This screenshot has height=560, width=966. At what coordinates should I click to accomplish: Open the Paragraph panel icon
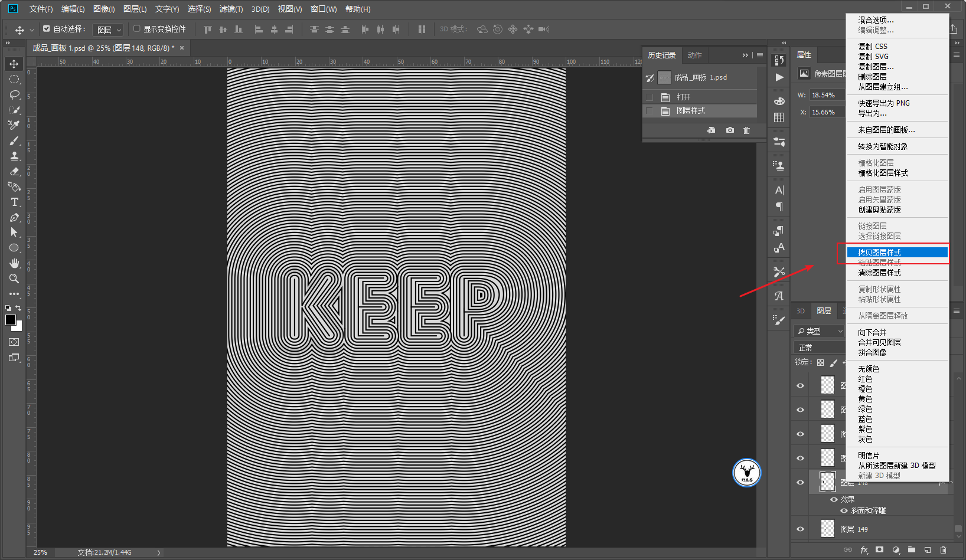point(779,207)
